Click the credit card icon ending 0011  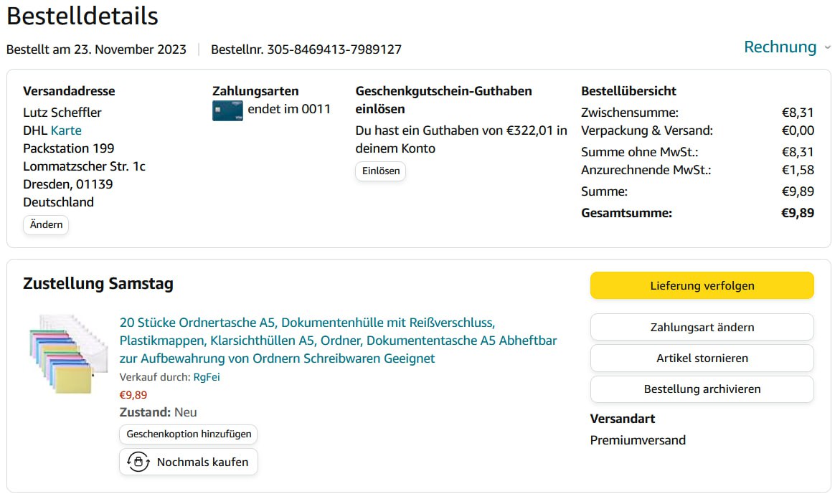tap(227, 110)
